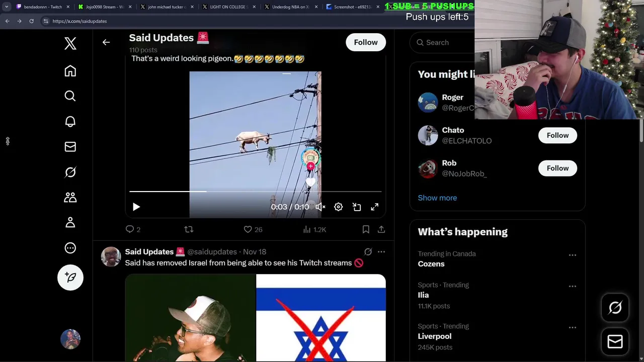Viewport: 644px width, 362px height.
Task: Open the three-dot menu on Nov 18 post
Action: tap(381, 252)
